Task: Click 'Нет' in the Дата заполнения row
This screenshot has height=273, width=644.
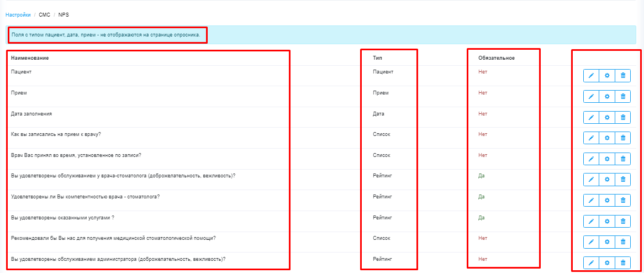Action: point(483,113)
